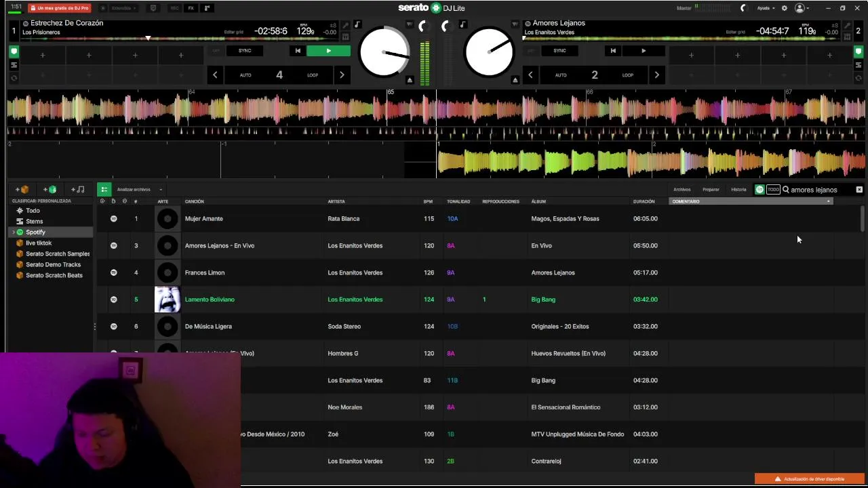This screenshot has height=488, width=868.
Task: Toggle library list view icon
Action: 104,190
